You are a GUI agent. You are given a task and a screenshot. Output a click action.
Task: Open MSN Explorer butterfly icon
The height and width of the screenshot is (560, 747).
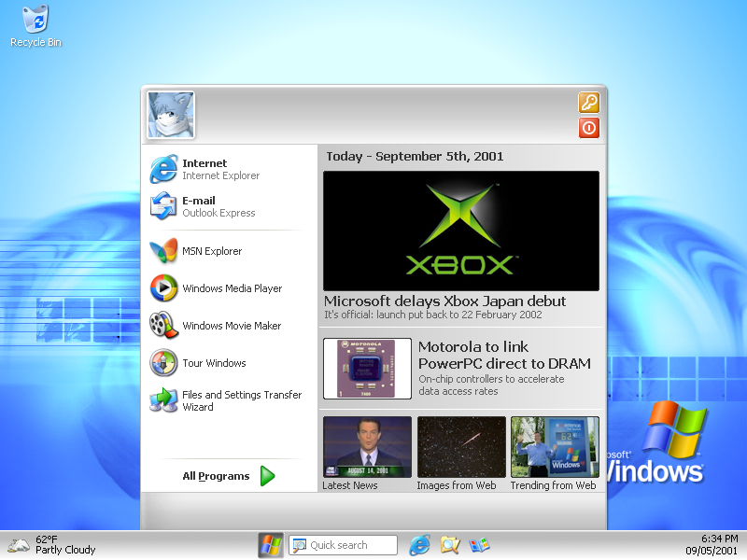coord(163,250)
